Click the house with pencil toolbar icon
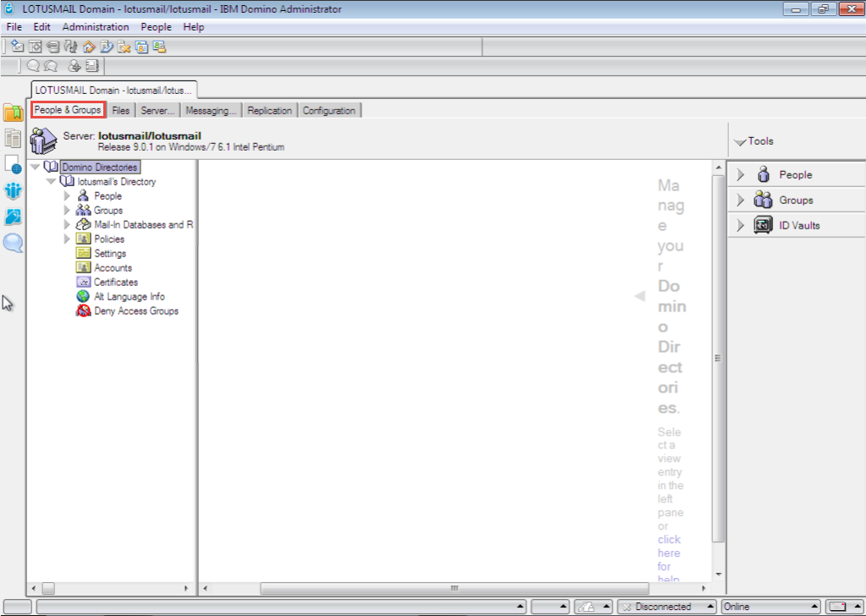Screen dimensions: 866x616 [88, 47]
